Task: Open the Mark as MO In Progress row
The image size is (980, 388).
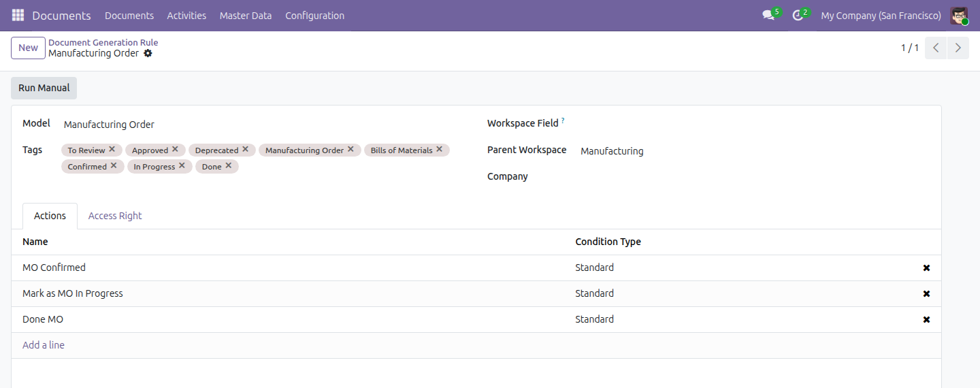Action: (x=476, y=294)
